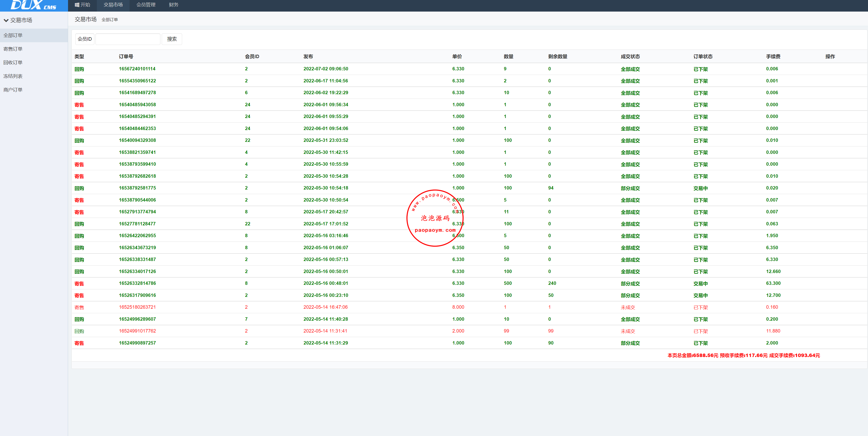The image size is (868, 436).
Task: Click the 全部订单 breadcrumb label
Action: tap(110, 20)
